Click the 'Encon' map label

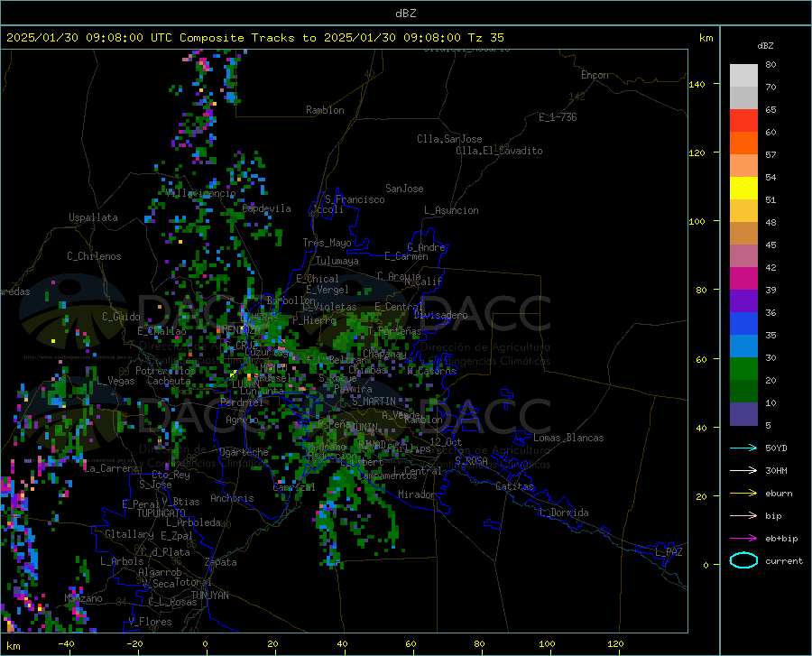(x=595, y=75)
